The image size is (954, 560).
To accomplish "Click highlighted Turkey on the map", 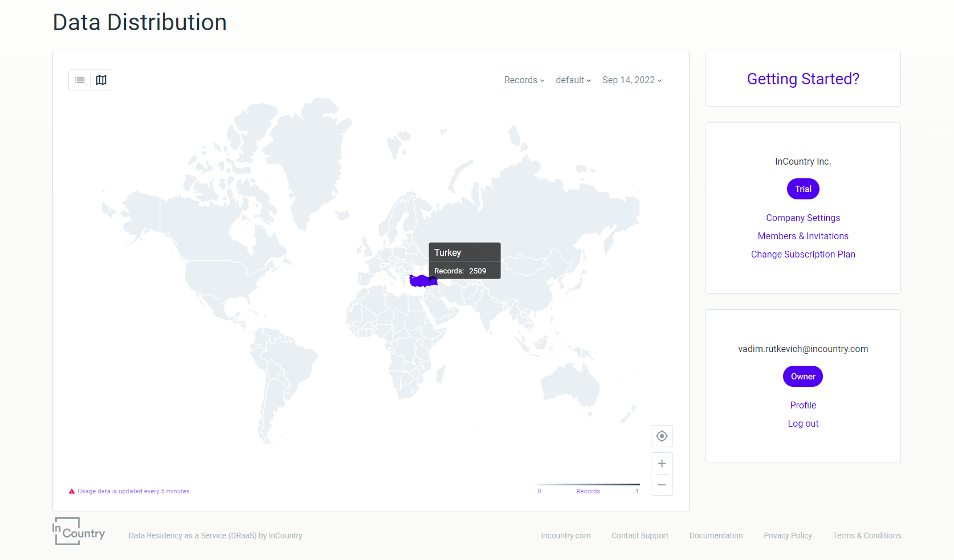I will 422,281.
